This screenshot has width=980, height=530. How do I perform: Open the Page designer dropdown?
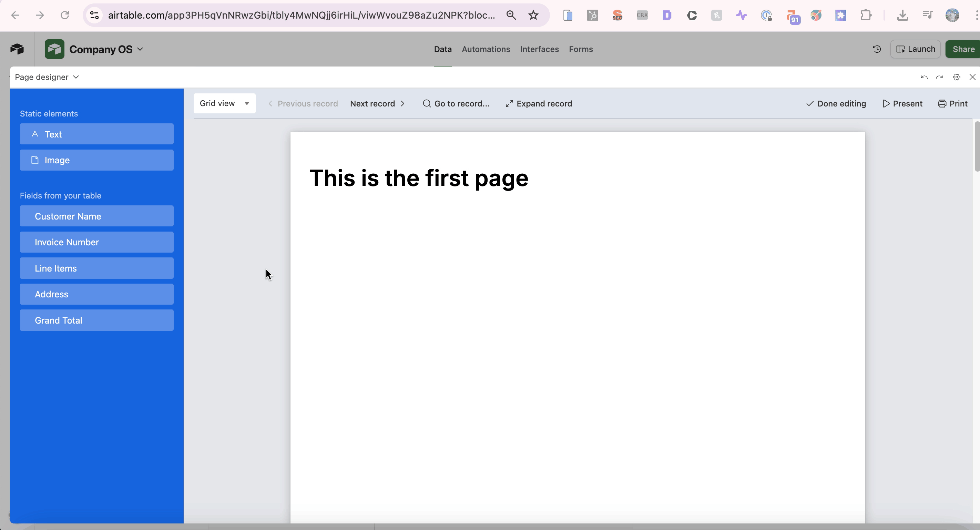pyautogui.click(x=47, y=77)
